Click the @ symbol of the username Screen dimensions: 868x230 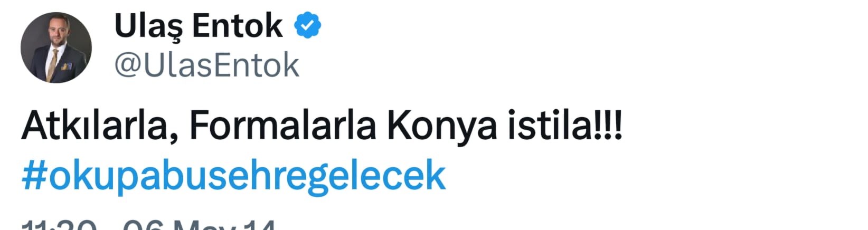coord(127,66)
